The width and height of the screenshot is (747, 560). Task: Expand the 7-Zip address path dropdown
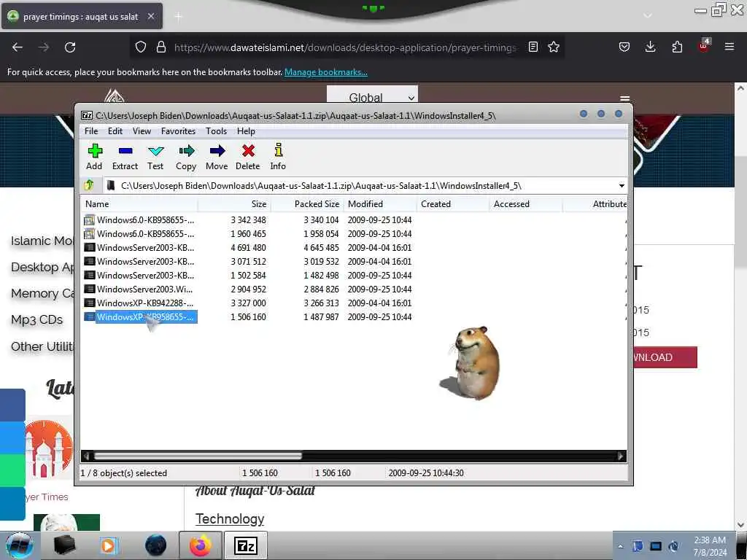(622, 186)
